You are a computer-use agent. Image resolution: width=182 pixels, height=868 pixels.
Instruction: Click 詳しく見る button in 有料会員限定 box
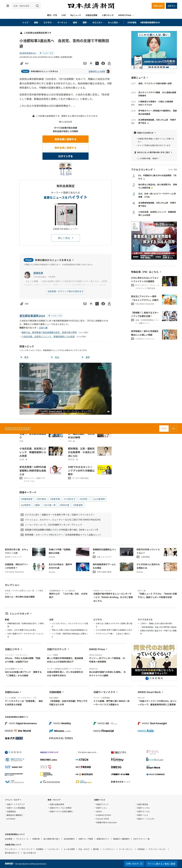click(66, 238)
